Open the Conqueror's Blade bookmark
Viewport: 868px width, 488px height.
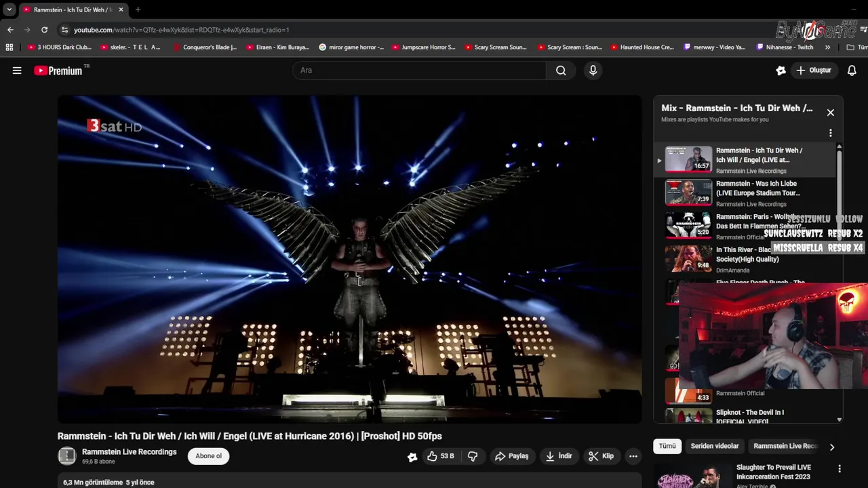205,47
